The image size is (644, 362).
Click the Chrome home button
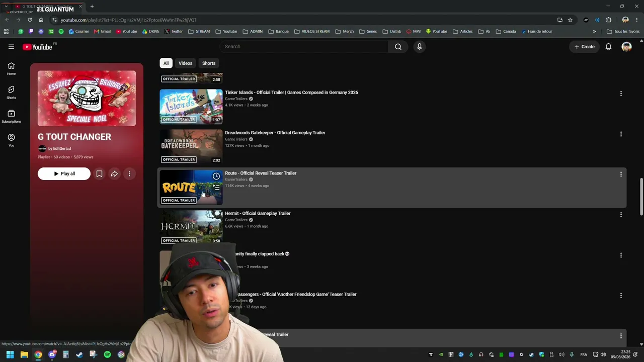pos(41,20)
